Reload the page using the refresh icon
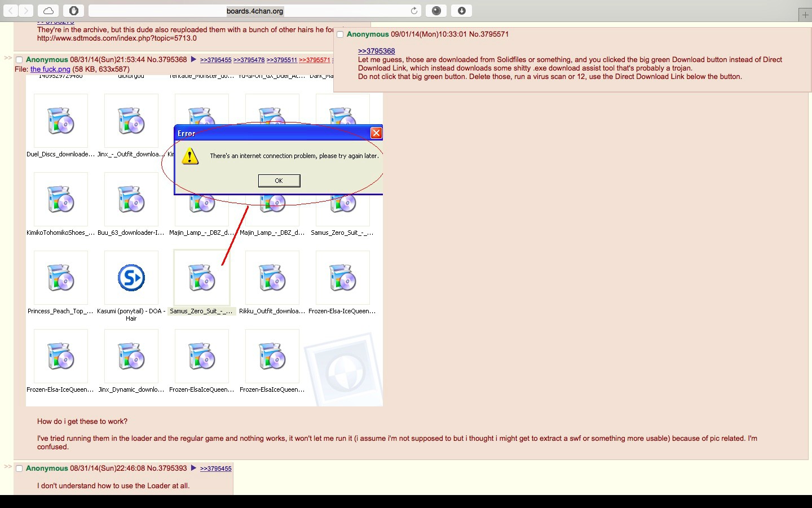This screenshot has height=508, width=812. (414, 11)
